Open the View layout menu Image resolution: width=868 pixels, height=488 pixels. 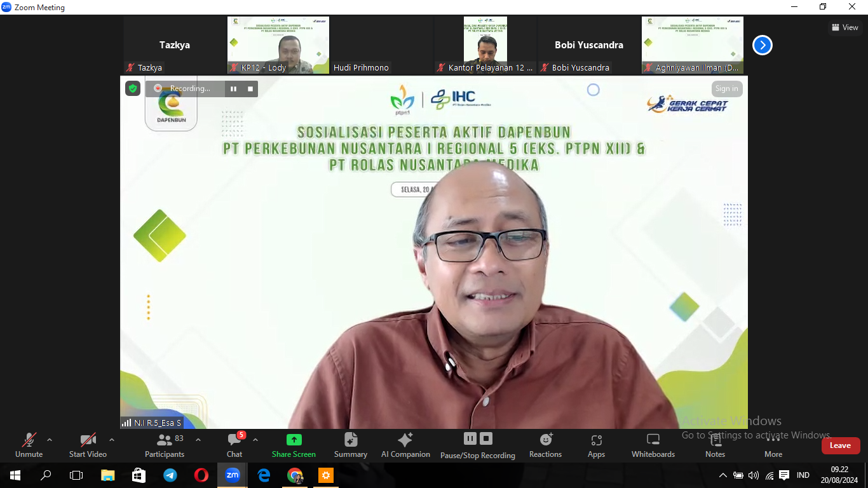(x=844, y=27)
